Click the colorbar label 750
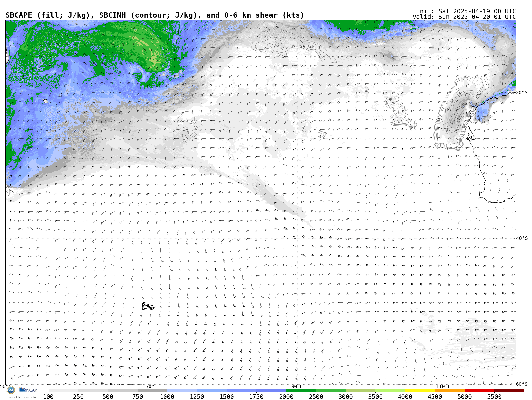Screen dimensions: 532x400 (138, 397)
